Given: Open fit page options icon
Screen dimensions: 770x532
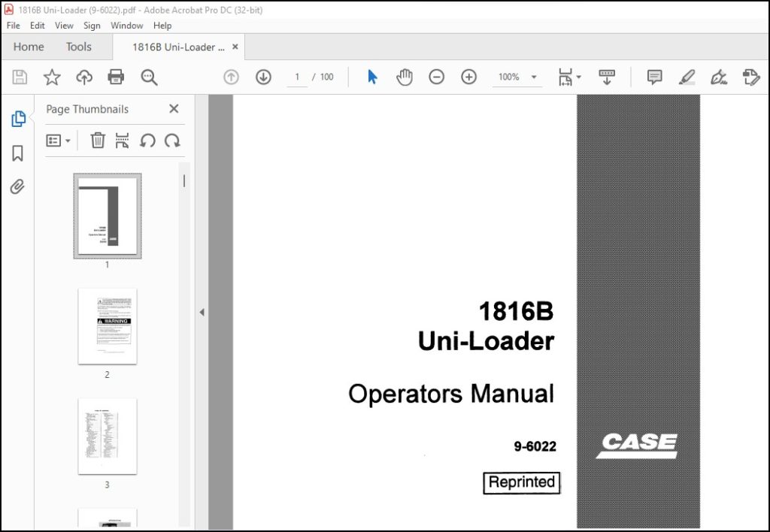Looking at the screenshot, I should click(x=568, y=77).
